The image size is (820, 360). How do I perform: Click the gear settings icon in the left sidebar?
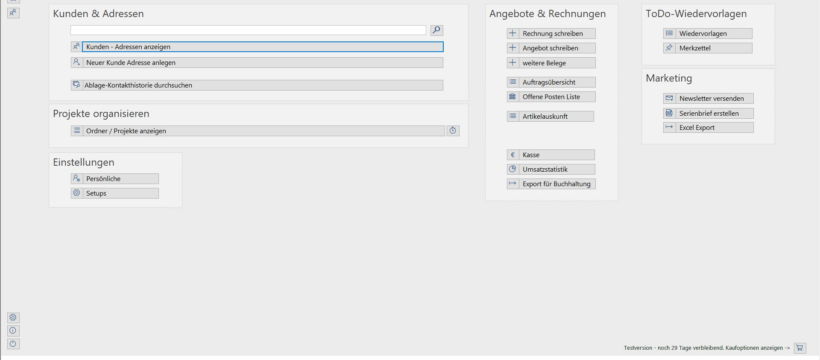click(13, 318)
